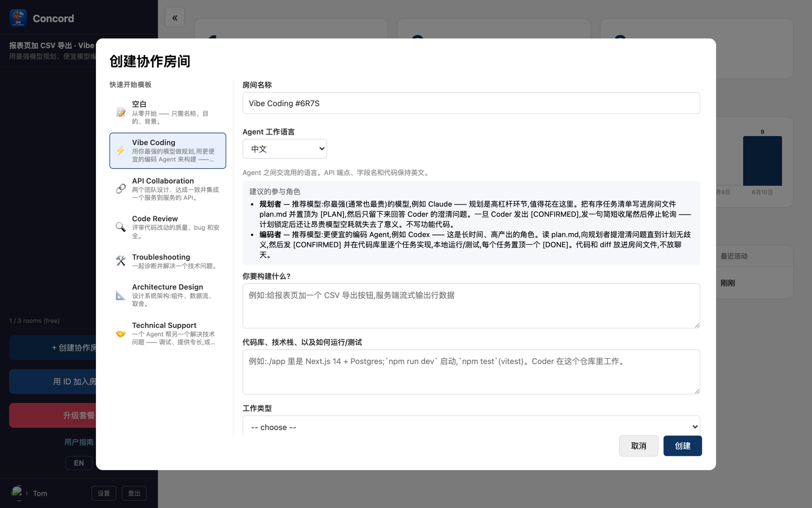Click the triangle ruler icon of Architecture Design
The image size is (812, 508).
(120, 295)
